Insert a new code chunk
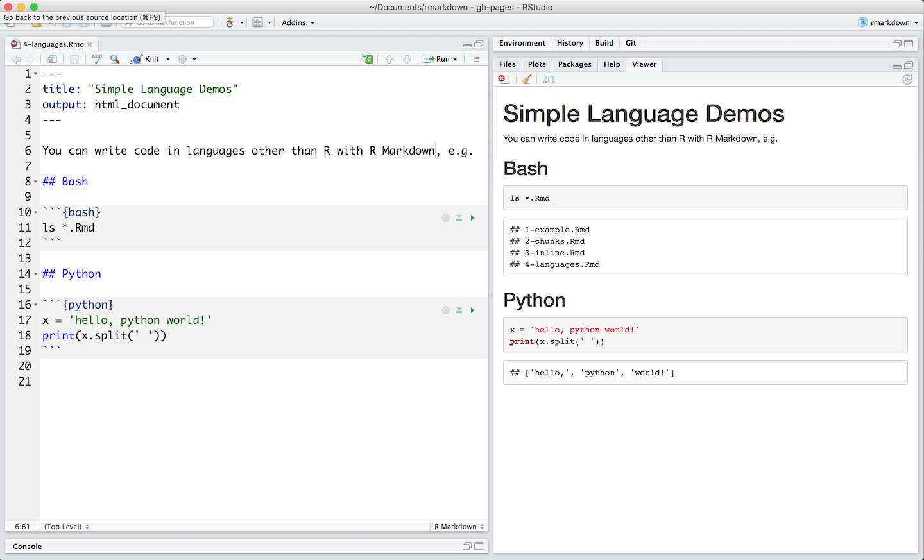The height and width of the screenshot is (560, 924). coord(367,59)
